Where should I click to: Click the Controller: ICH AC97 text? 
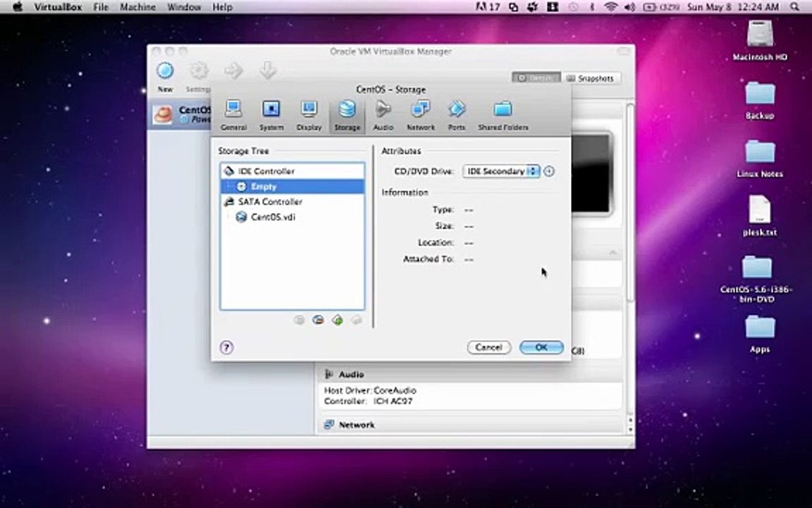coord(368,401)
